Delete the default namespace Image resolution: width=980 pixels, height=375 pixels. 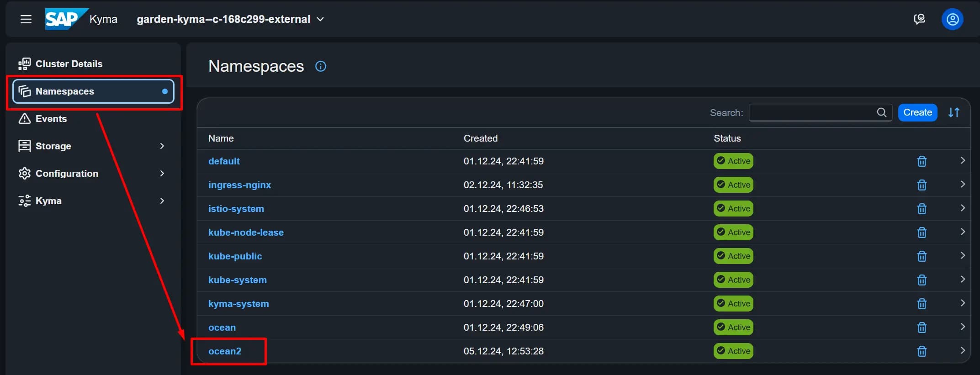coord(922,161)
